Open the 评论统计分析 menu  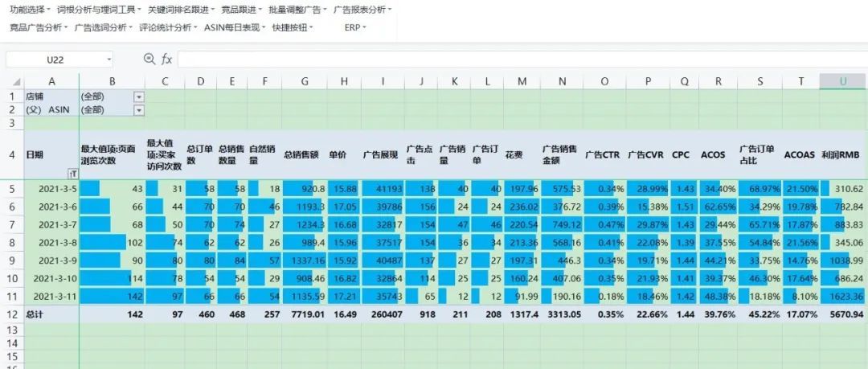168,27
